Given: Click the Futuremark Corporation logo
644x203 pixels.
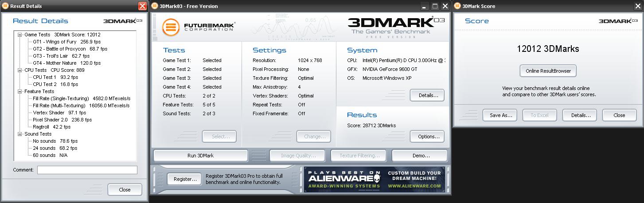Looking at the screenshot, I should point(199,27).
